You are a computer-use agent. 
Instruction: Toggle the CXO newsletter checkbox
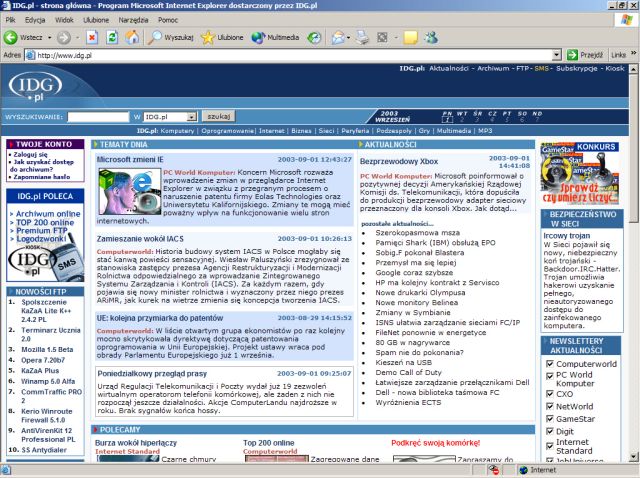tap(550, 394)
